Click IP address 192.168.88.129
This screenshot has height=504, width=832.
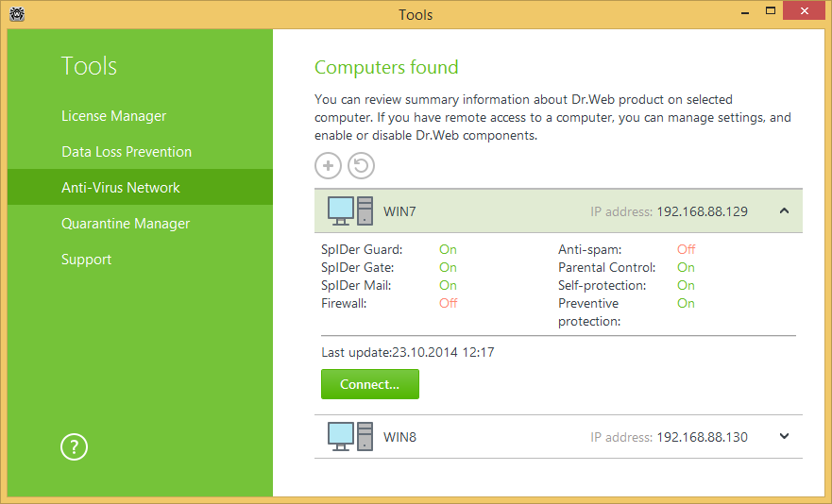click(x=702, y=211)
